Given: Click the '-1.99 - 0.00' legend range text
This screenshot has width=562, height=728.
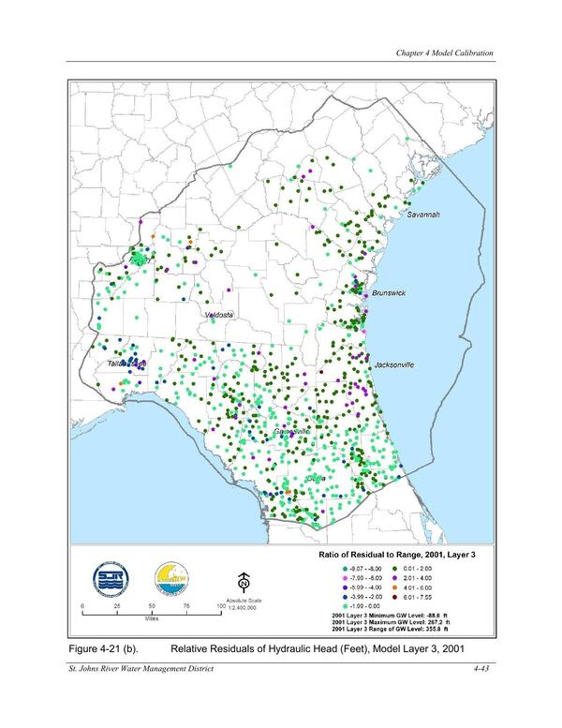Looking at the screenshot, I should pos(365,606).
